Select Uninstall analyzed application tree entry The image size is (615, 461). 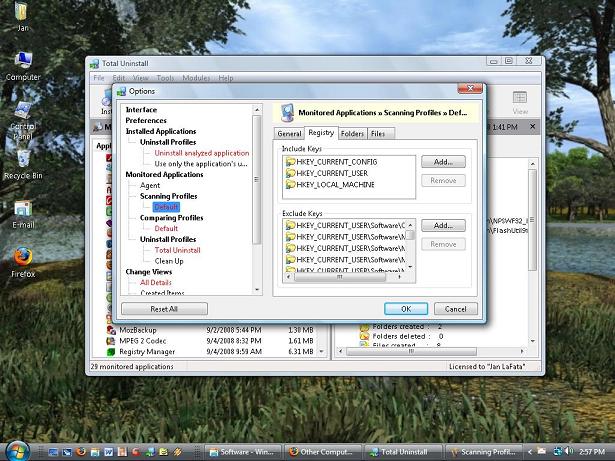coord(202,153)
